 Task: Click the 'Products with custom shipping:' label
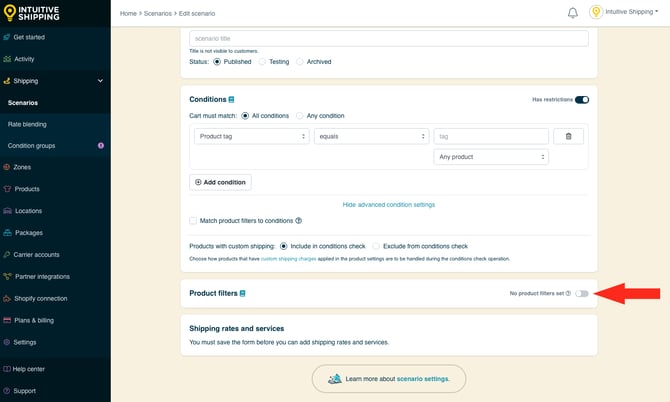tap(232, 246)
